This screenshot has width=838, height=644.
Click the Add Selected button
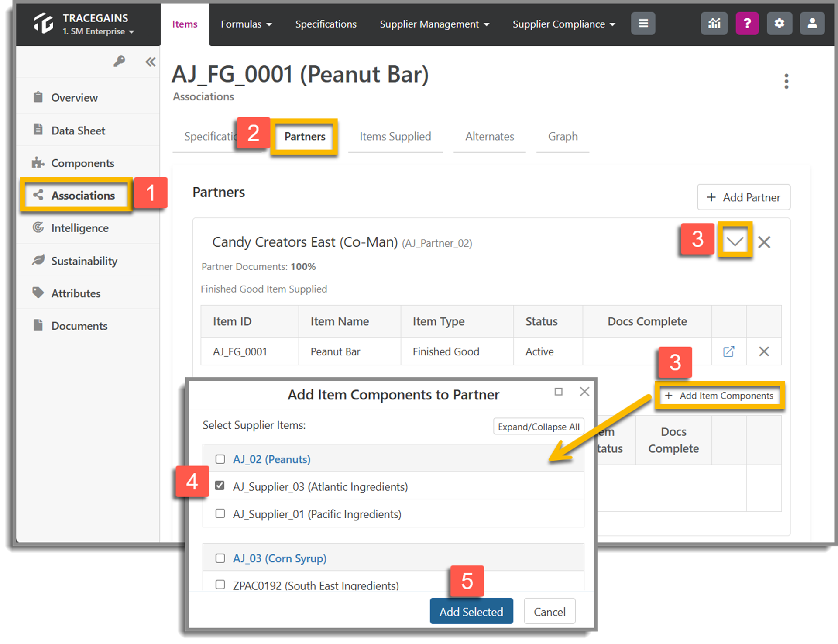coord(471,611)
